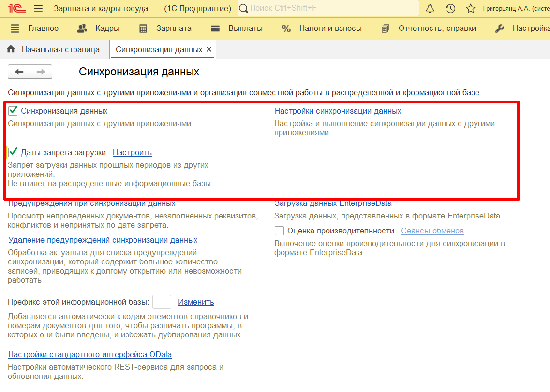This screenshot has width=550, height=392.
Task: Click the infobase prefix input field
Action: click(x=162, y=302)
